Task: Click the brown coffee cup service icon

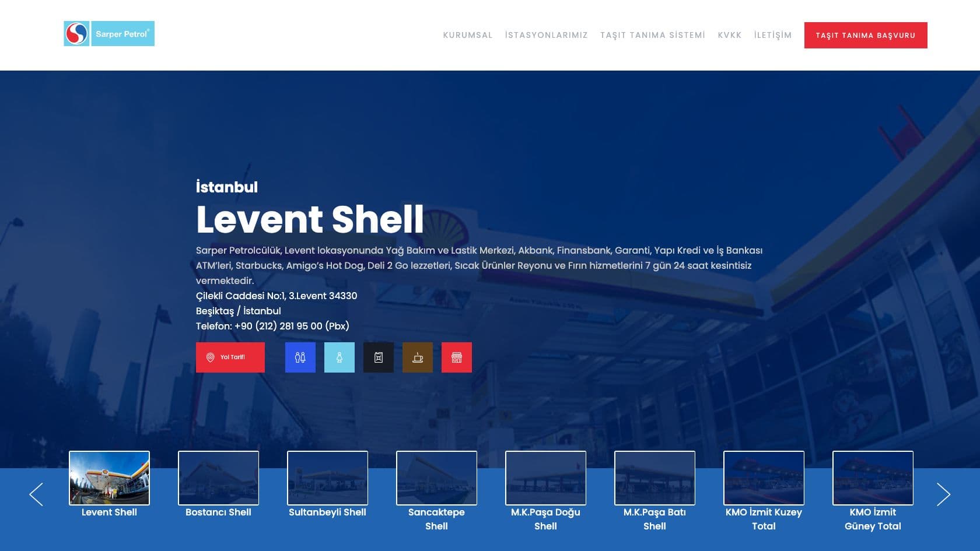Action: point(418,357)
